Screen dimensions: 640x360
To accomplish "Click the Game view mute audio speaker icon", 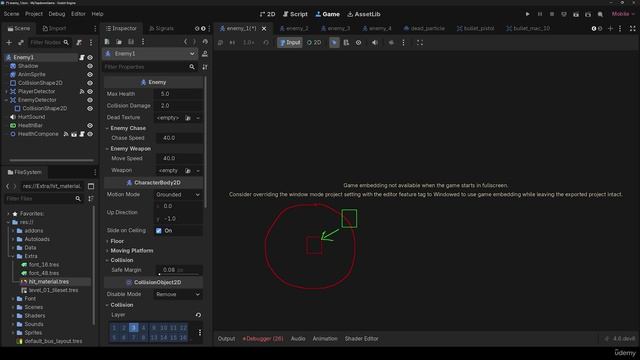I will 374,42.
